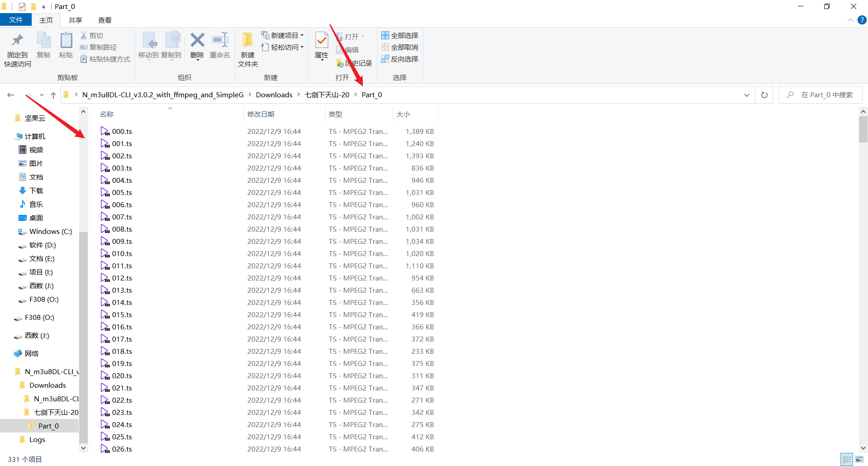Click 全部取消 (Select none)
The image size is (868, 466).
[400, 47]
